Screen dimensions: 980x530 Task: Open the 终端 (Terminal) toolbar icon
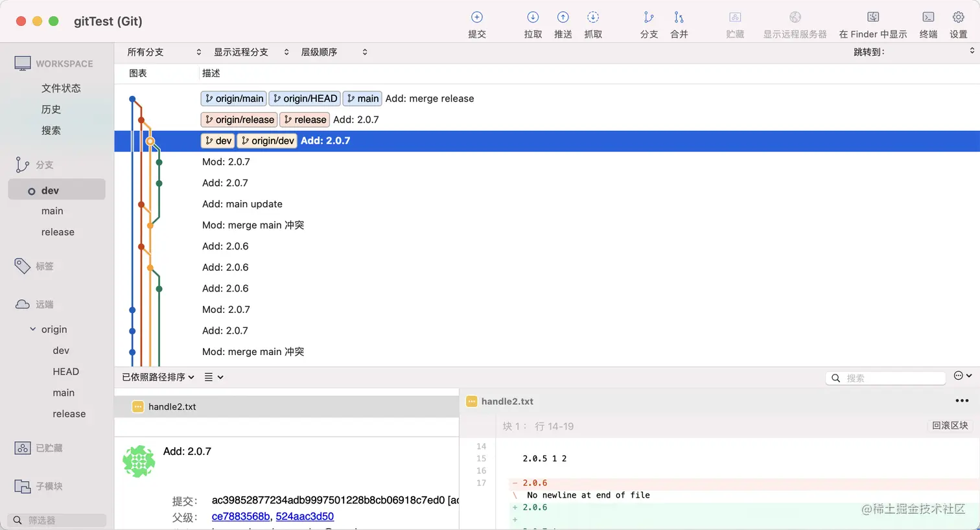click(x=928, y=17)
